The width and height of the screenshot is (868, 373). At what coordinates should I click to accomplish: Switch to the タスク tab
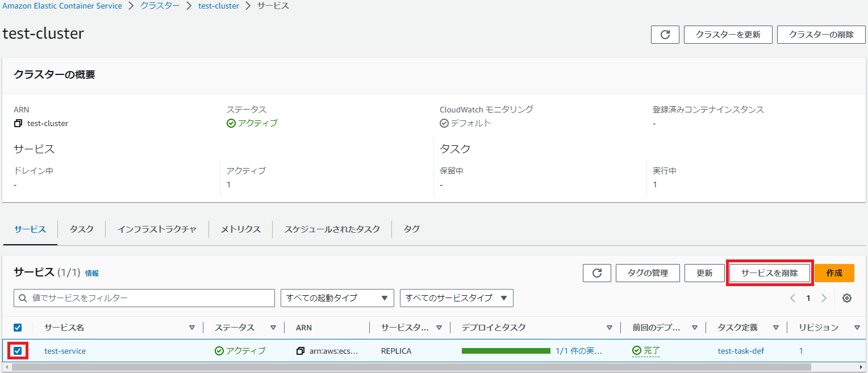(x=82, y=229)
